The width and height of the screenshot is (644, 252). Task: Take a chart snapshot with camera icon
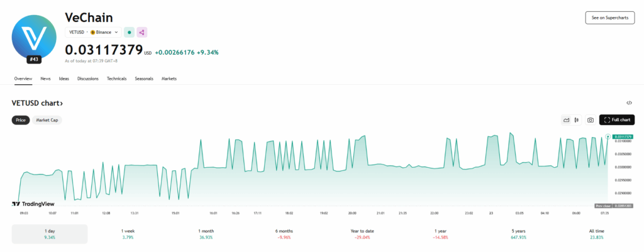pos(590,120)
